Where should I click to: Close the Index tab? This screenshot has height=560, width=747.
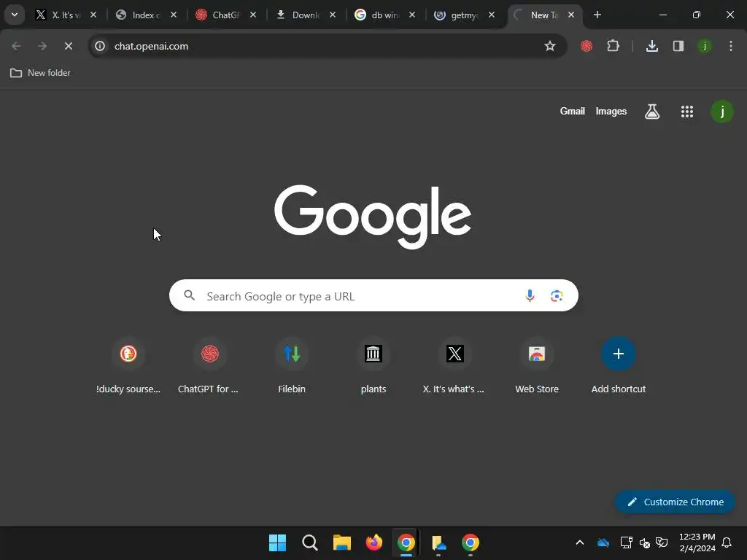click(x=174, y=15)
